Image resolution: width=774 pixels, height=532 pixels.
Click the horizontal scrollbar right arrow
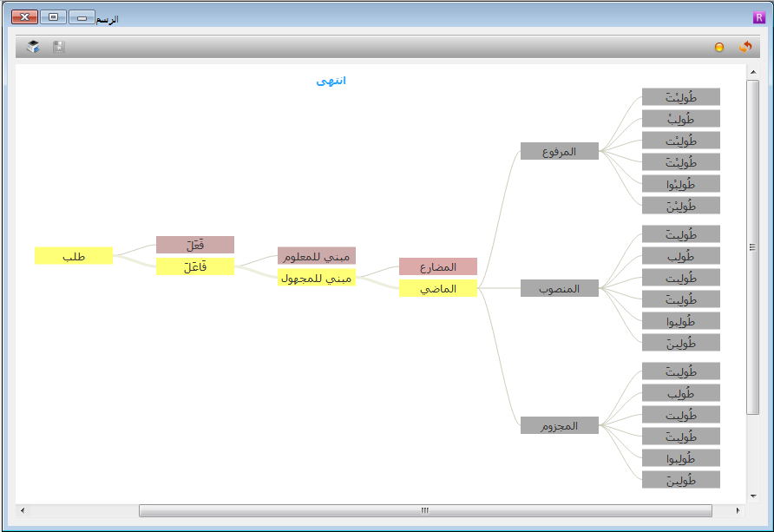[x=738, y=510]
